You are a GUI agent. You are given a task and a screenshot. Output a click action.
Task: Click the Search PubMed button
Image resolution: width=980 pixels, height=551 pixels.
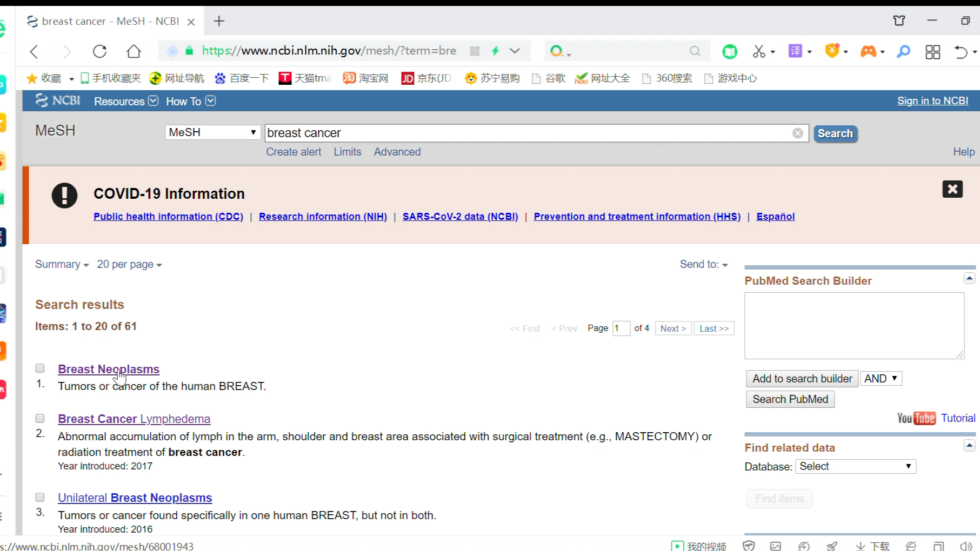(x=790, y=399)
